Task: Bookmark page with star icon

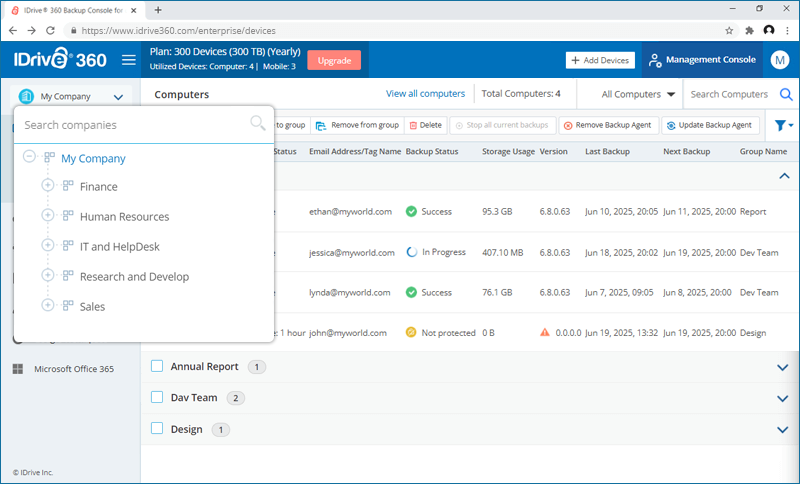Action: click(x=729, y=31)
